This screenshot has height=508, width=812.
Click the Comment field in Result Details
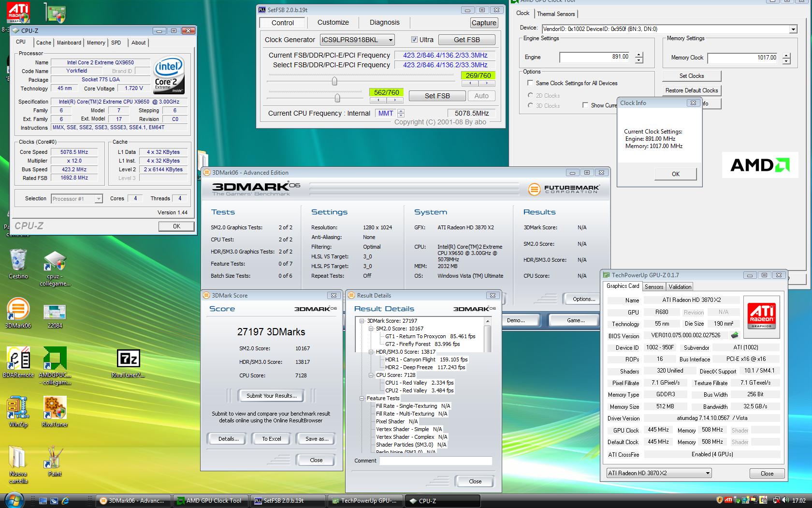[436, 461]
